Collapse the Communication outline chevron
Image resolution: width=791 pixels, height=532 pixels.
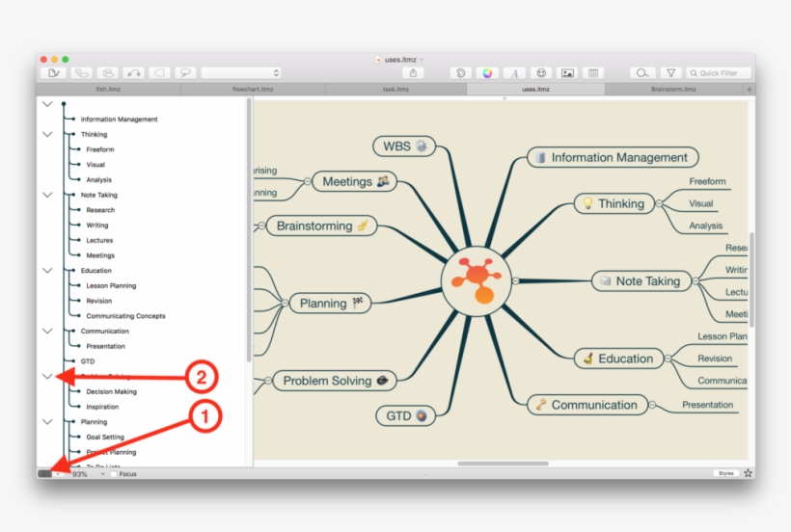(x=47, y=331)
